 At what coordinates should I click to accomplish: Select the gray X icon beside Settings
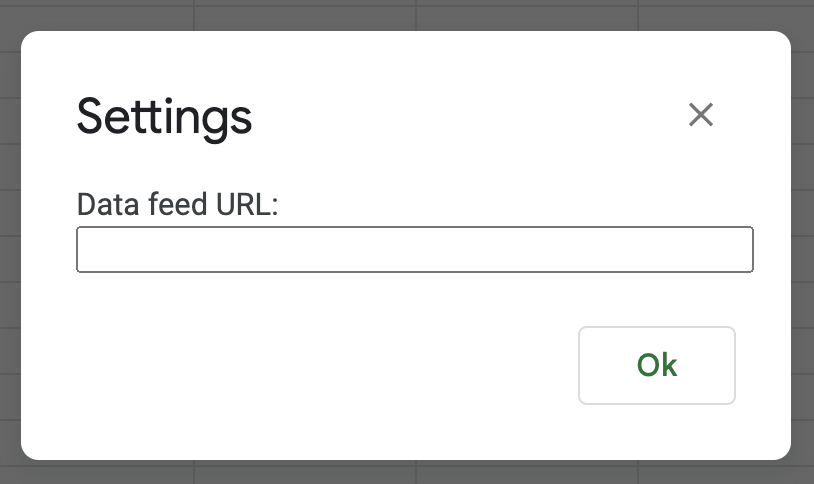[x=700, y=115]
